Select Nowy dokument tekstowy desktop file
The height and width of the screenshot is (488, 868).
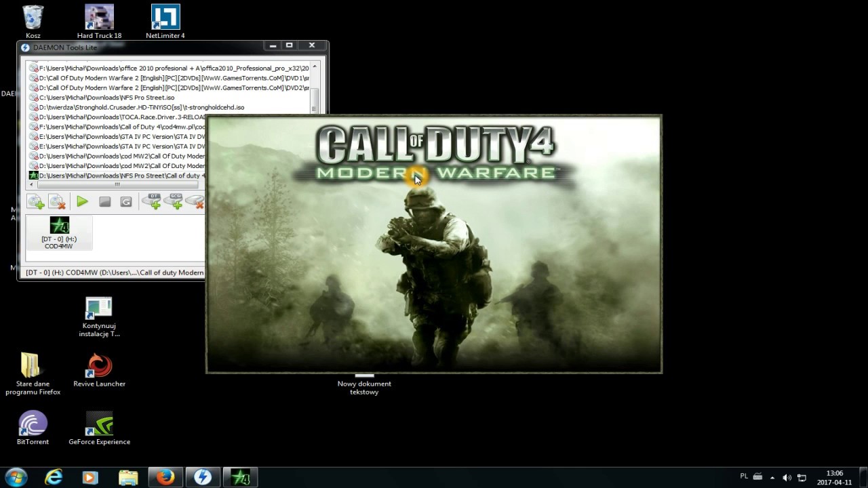(364, 384)
